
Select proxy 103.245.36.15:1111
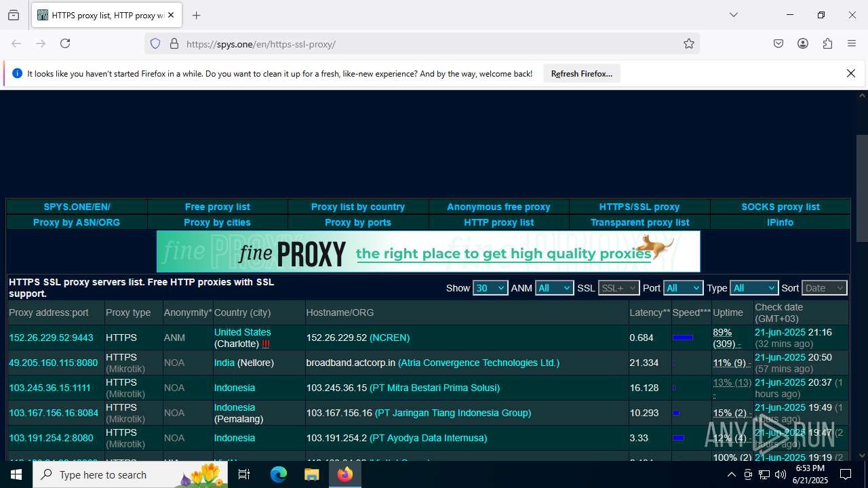pyautogui.click(x=50, y=388)
